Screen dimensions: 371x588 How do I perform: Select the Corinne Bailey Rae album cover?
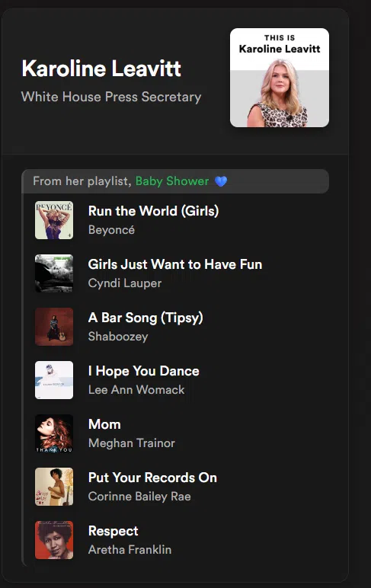(x=54, y=487)
